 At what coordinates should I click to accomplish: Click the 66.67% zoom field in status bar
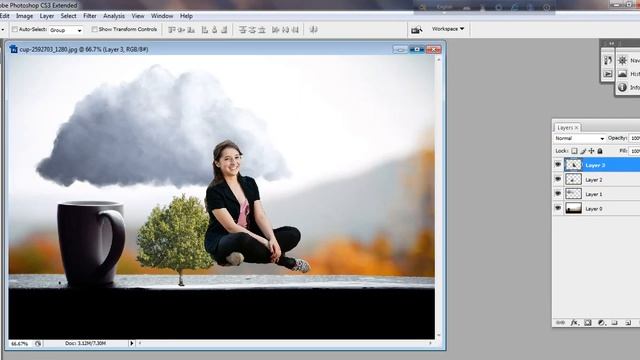click(x=19, y=344)
